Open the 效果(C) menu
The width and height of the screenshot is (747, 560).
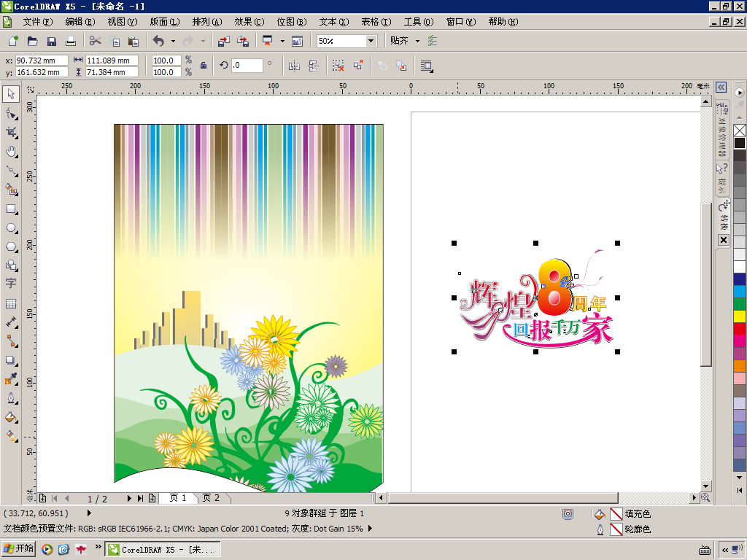249,21
